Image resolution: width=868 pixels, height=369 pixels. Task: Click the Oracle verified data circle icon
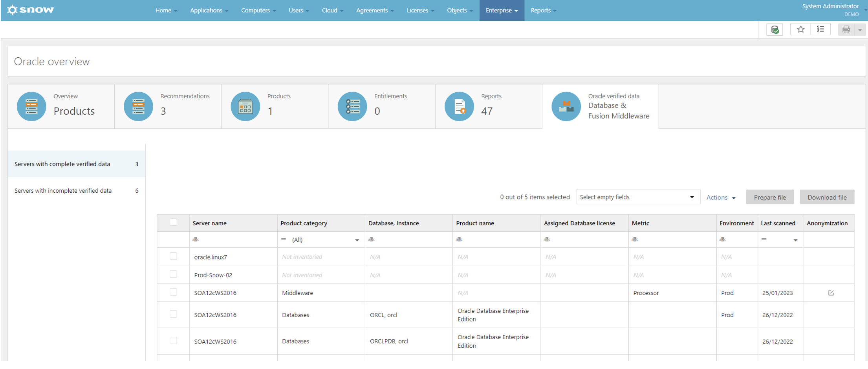point(566,106)
